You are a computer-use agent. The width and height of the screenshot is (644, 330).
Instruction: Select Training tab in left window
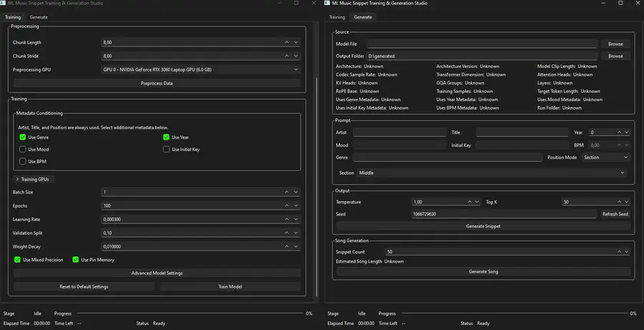click(13, 17)
